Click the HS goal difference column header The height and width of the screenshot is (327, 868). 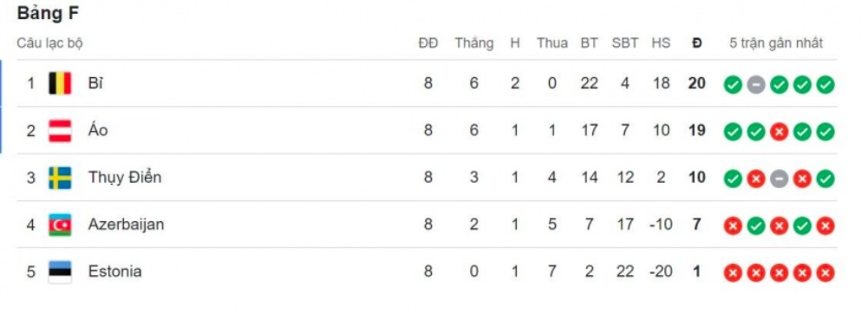[x=661, y=43]
